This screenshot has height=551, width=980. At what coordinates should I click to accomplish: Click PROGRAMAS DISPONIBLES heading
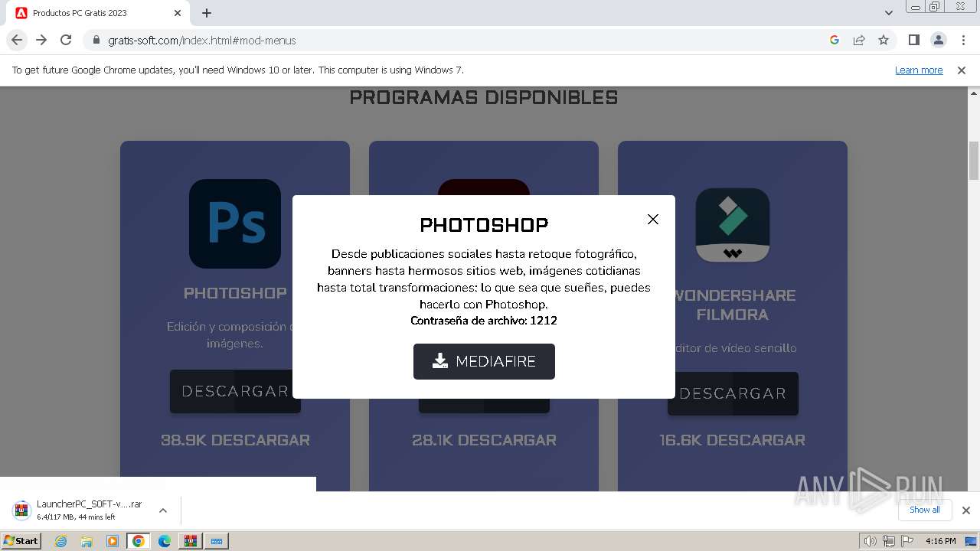pos(484,97)
